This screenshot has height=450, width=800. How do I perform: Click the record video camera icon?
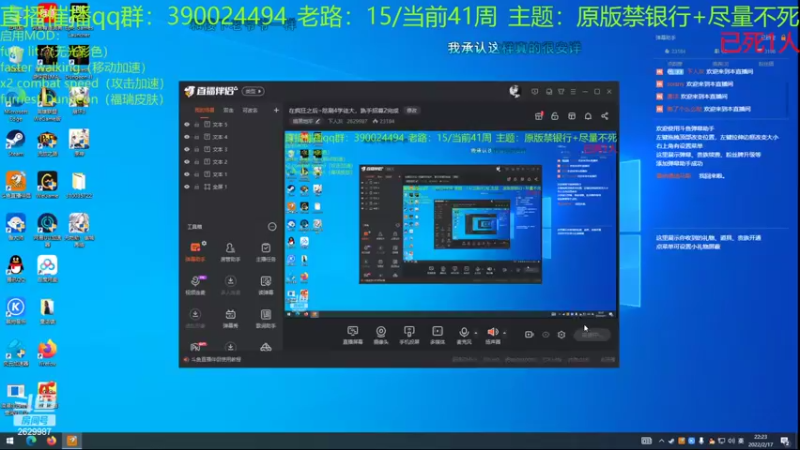(x=529, y=335)
